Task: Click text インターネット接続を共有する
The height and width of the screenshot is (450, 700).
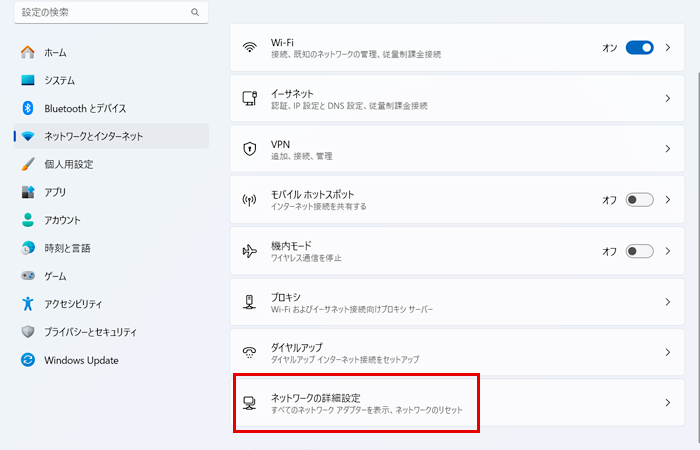Action: (x=319, y=206)
